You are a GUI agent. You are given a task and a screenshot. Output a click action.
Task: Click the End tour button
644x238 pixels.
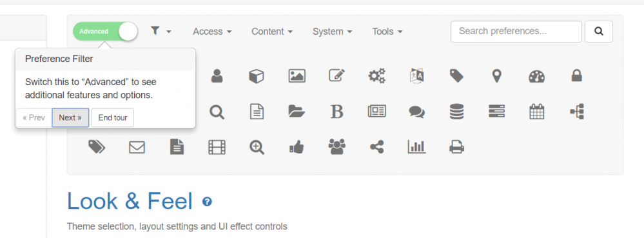point(113,117)
